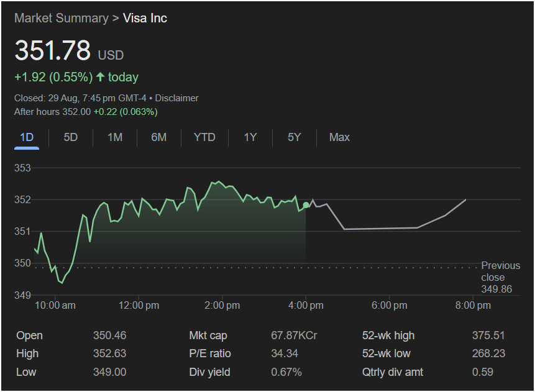Viewport: 535px width, 392px height.
Task: Click the Qtrly div amt label
Action: click(x=392, y=372)
